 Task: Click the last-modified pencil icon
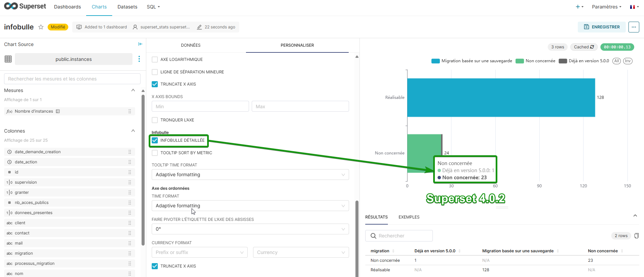click(199, 27)
